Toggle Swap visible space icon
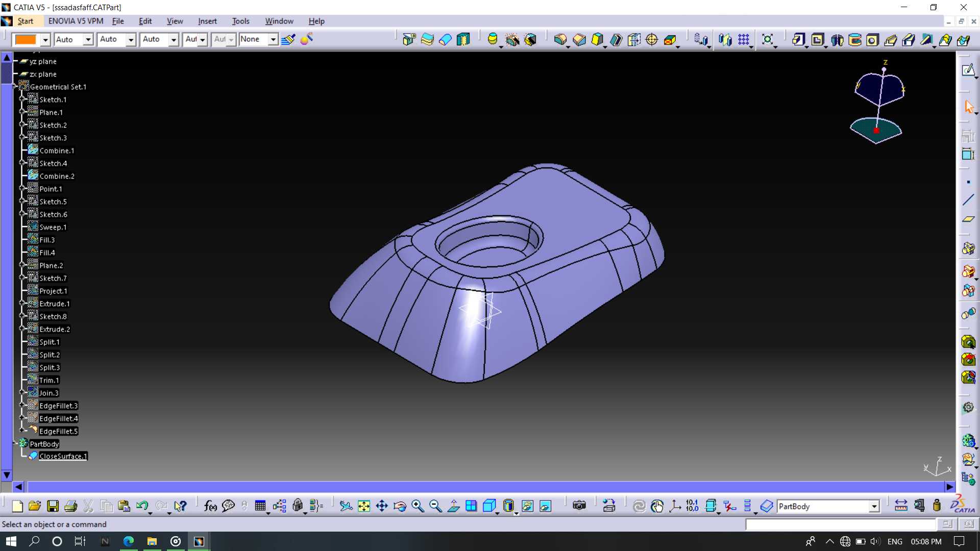Screen dimensions: 980x551 point(545,506)
